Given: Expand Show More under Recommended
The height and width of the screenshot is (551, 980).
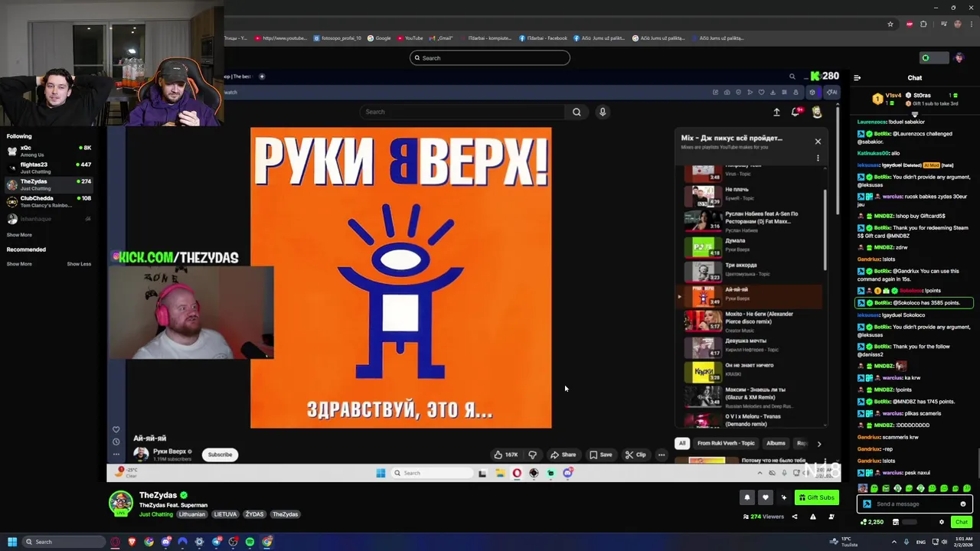Looking at the screenshot, I should tap(19, 264).
